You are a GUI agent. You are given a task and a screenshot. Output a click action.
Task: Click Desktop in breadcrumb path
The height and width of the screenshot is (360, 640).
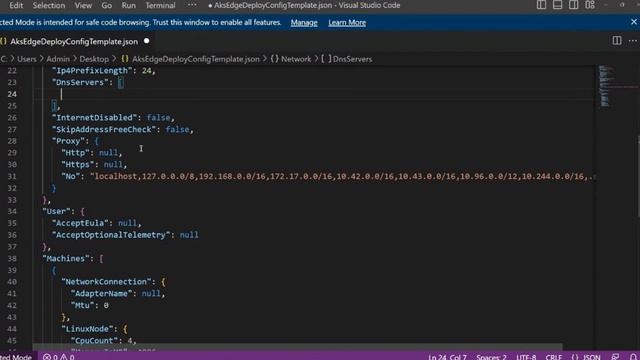point(94,59)
